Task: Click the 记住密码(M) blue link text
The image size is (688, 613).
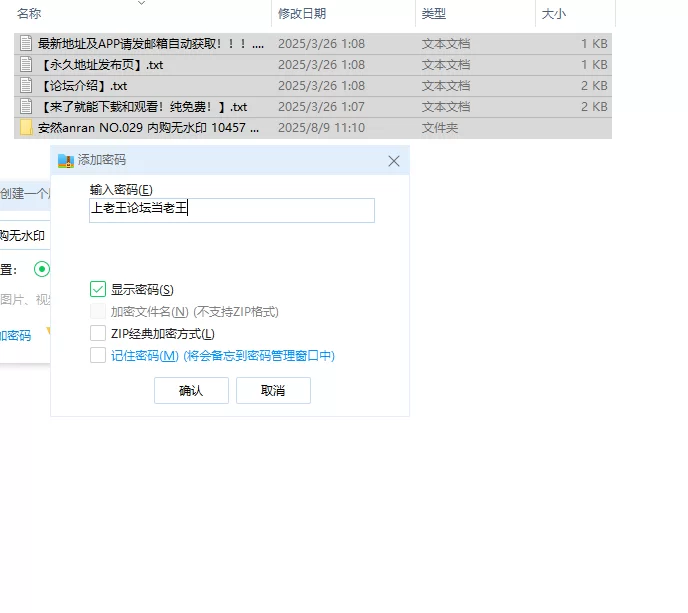Action: click(x=144, y=356)
